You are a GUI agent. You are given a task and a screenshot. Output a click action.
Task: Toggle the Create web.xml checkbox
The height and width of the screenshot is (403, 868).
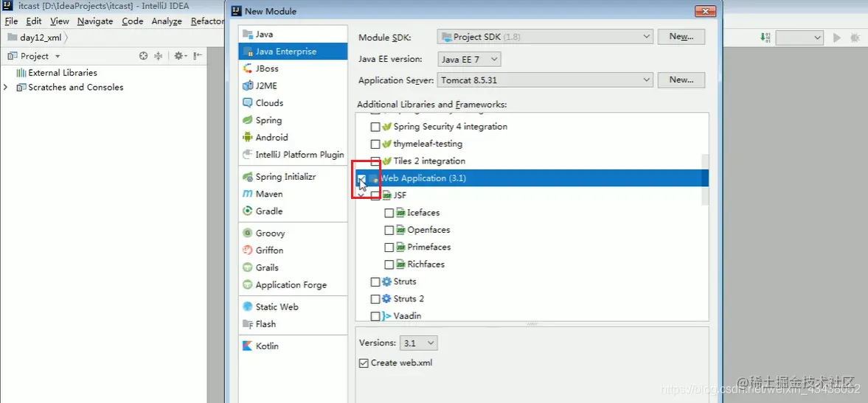(x=364, y=363)
